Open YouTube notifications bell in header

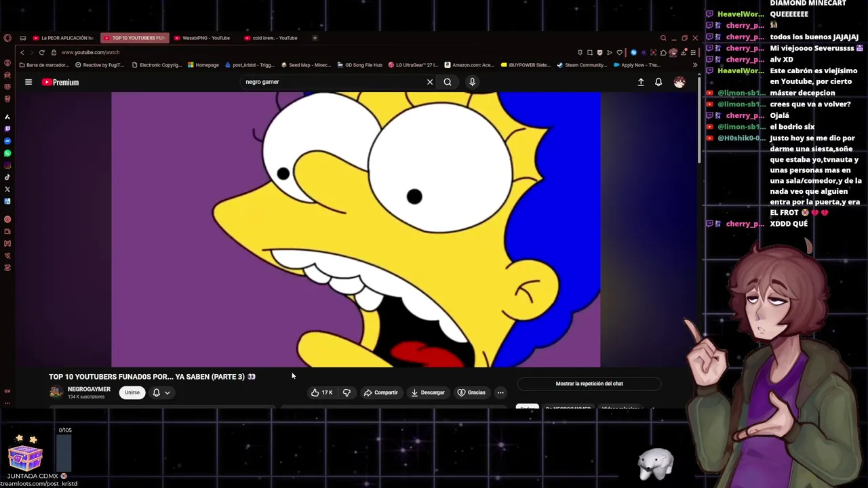pyautogui.click(x=658, y=82)
